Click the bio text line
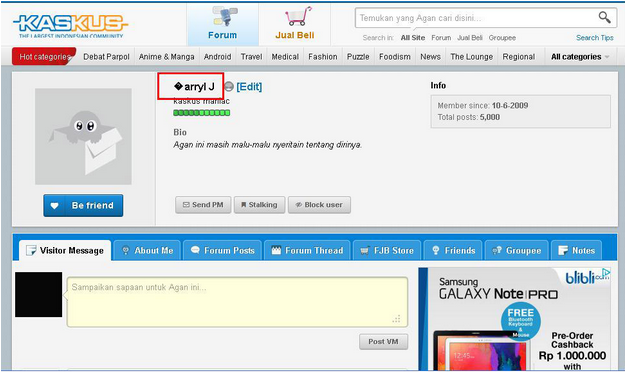The image size is (627, 372). (x=268, y=145)
